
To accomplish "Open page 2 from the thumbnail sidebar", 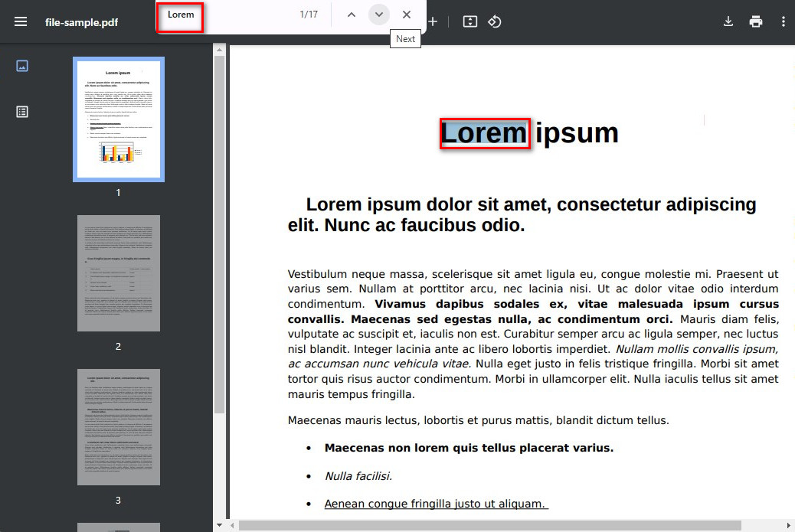I will coord(118,273).
